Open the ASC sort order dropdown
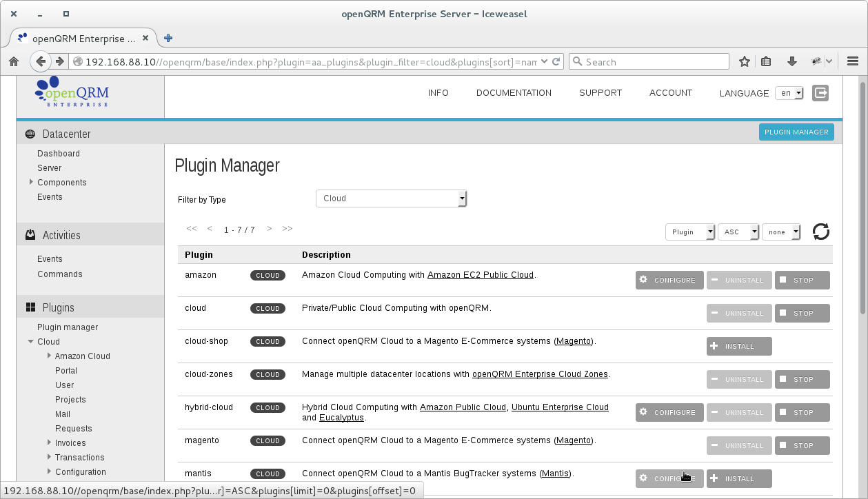 pos(738,232)
